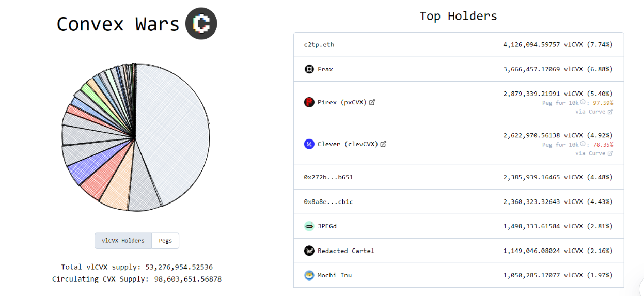Click the Frax logo icon
Viewport: 644px width, 296px height.
[309, 69]
